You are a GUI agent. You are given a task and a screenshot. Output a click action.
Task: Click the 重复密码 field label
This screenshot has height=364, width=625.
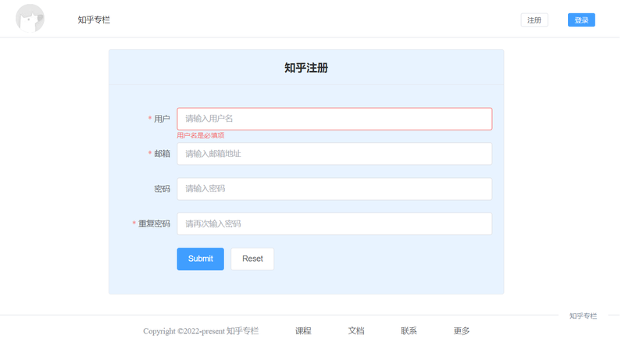click(x=154, y=224)
